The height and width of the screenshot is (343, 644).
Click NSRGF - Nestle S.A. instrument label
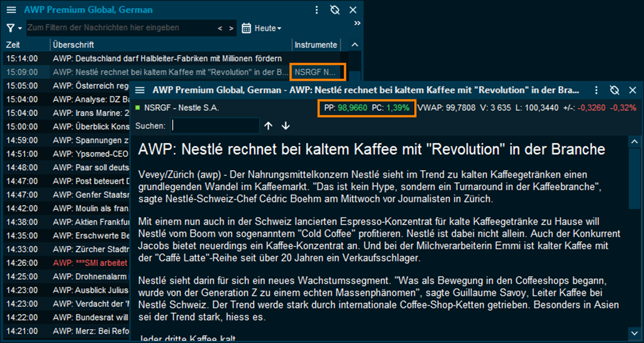click(x=181, y=108)
